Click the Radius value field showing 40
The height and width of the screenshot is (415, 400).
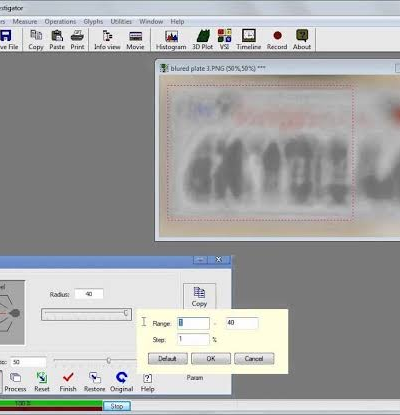(89, 294)
